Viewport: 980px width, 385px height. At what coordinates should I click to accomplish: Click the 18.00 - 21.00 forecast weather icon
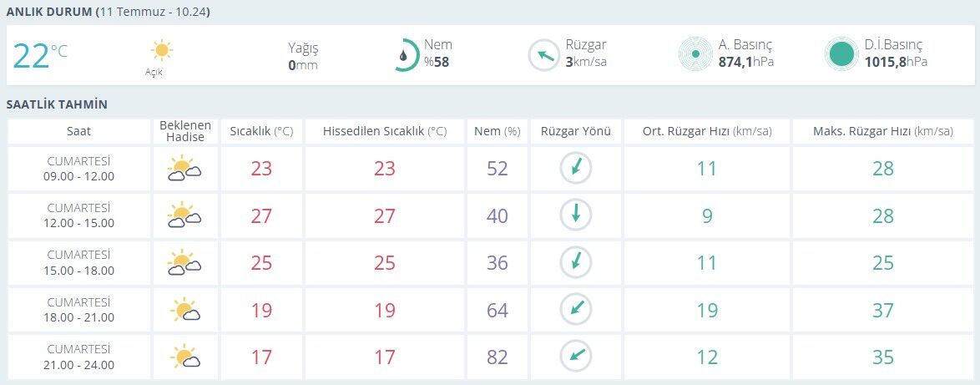pos(185,310)
